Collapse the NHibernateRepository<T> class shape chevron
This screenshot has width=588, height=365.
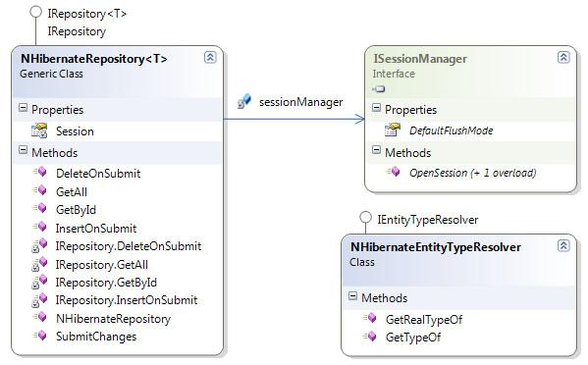pyautogui.click(x=210, y=57)
